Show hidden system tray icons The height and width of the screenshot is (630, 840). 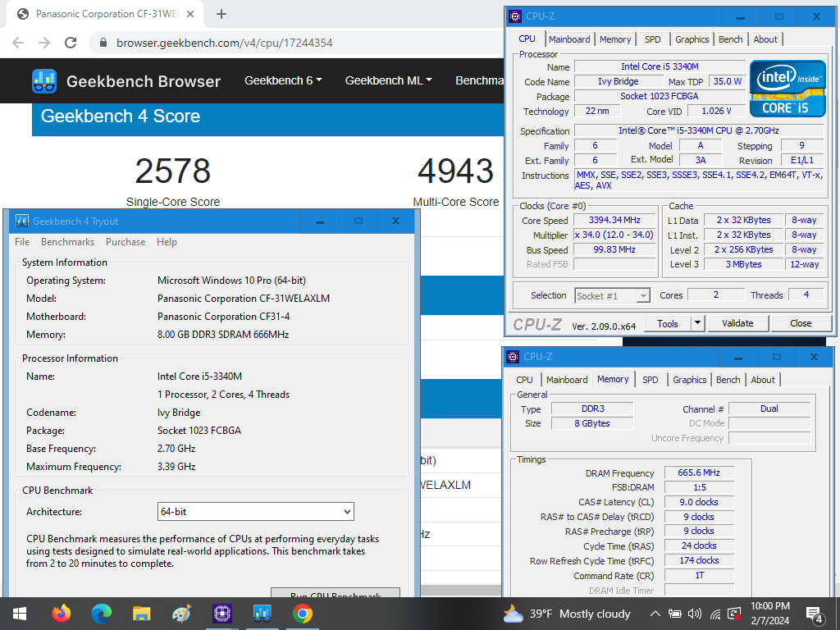click(655, 614)
